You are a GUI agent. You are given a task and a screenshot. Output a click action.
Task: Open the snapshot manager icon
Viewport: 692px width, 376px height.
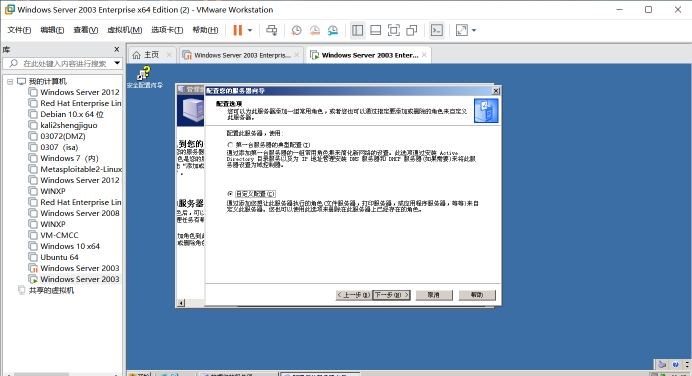tap(333, 30)
